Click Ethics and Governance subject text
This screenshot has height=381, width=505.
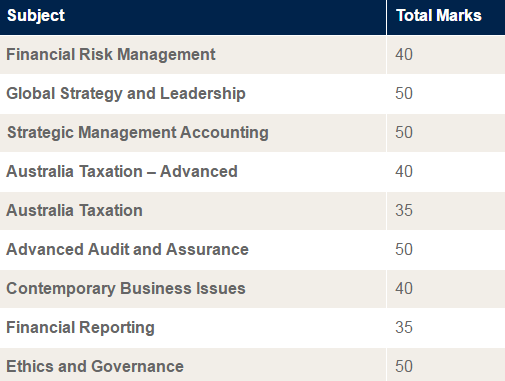tap(95, 366)
